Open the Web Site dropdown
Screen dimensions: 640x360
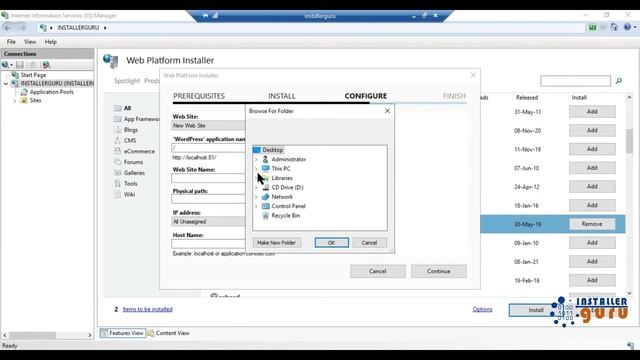pos(209,125)
